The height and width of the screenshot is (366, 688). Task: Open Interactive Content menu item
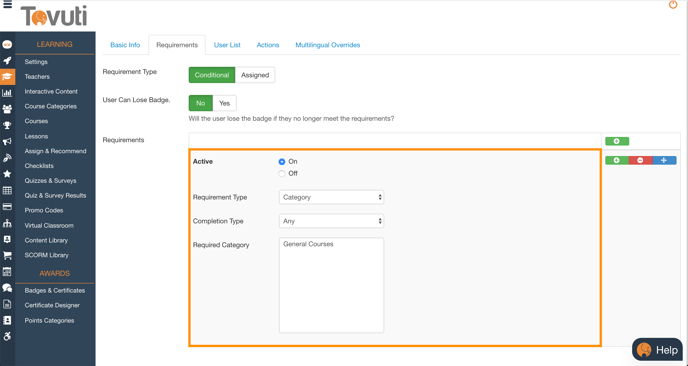point(51,91)
